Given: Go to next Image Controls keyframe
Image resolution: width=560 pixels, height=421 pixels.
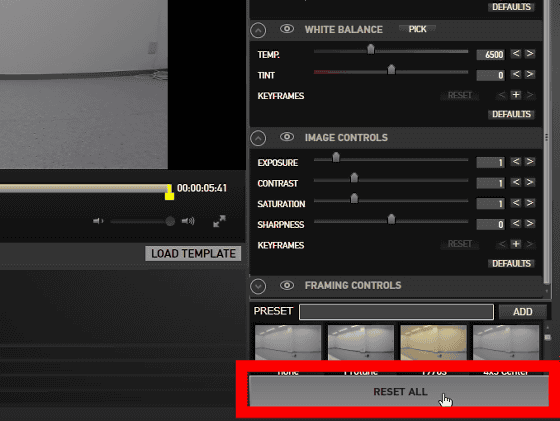Looking at the screenshot, I should (x=530, y=244).
